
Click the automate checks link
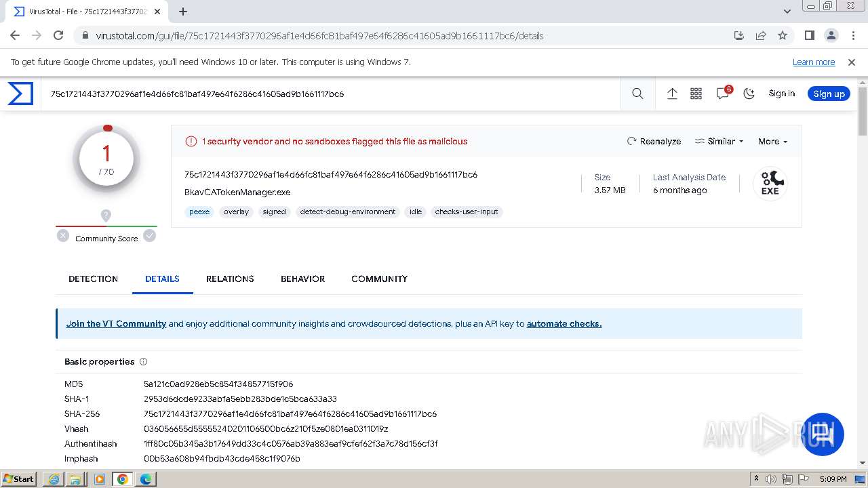(x=564, y=323)
